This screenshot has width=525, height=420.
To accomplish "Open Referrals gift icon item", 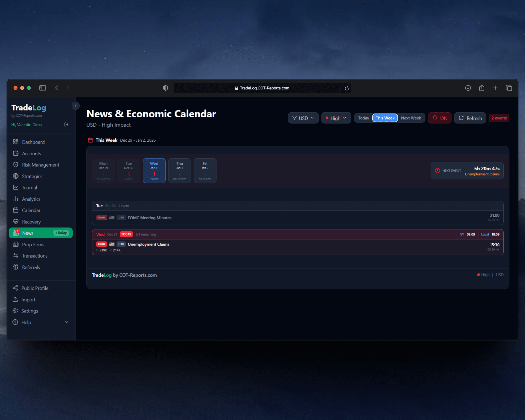I will (16, 267).
